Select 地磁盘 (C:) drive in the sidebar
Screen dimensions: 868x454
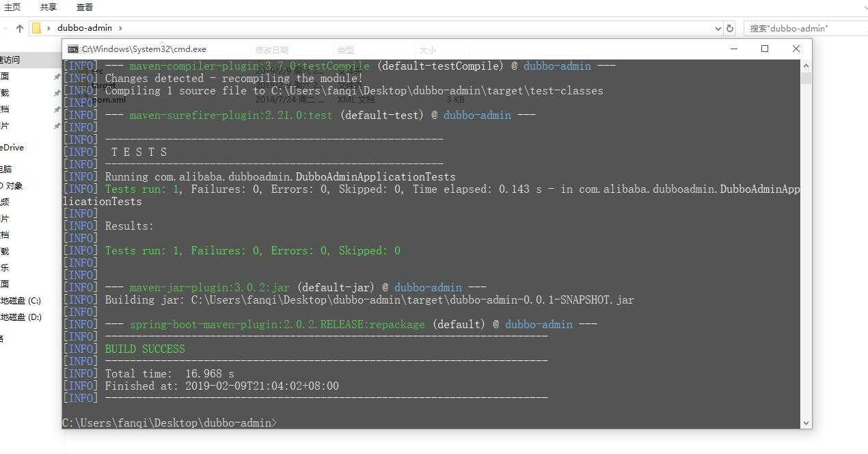21,300
